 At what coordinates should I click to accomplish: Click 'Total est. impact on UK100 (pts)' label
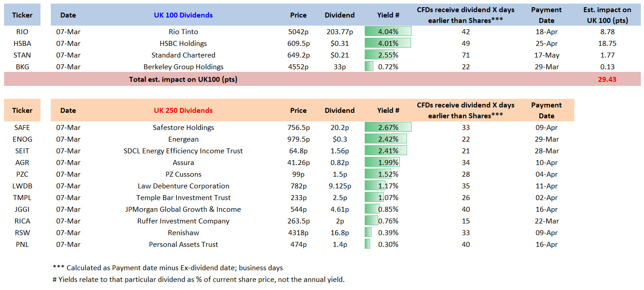point(183,80)
